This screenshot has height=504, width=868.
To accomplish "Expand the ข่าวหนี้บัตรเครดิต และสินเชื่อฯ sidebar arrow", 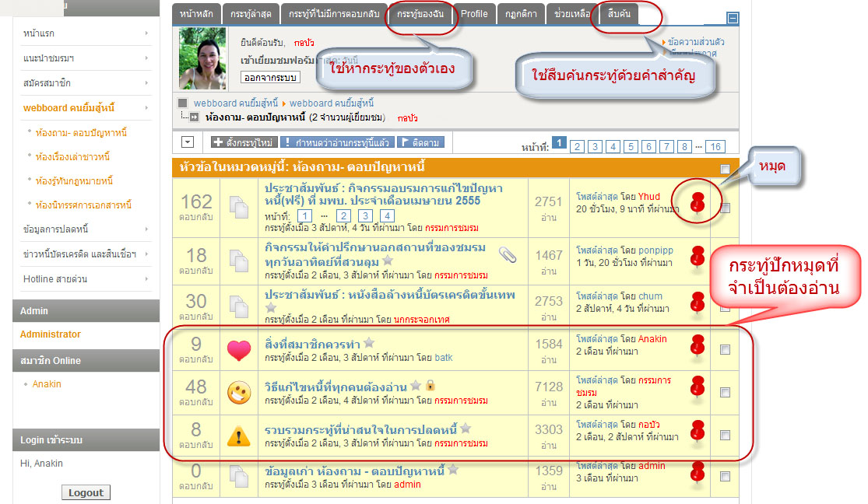I will (x=146, y=254).
